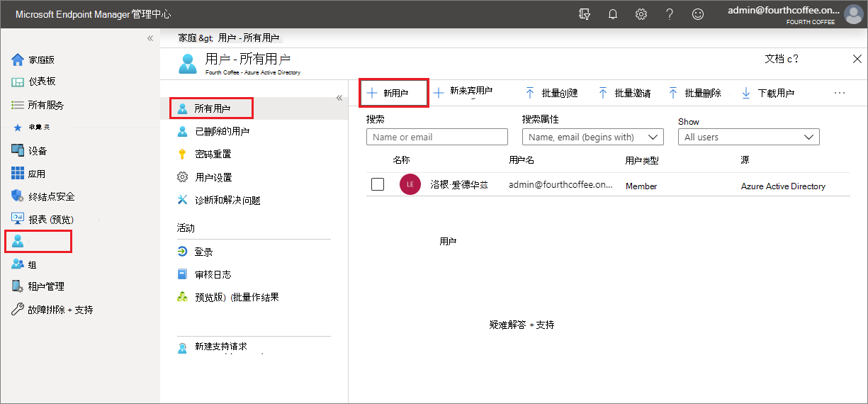Screen dimensions: 868x404
Task: Click 批量删除 bulk delete
Action: (x=694, y=93)
